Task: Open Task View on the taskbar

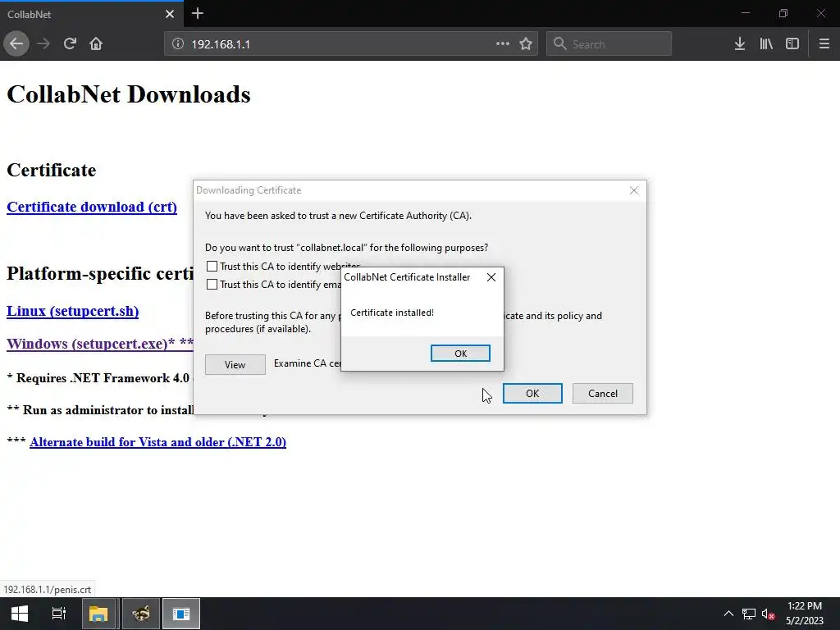Action: (x=58, y=614)
